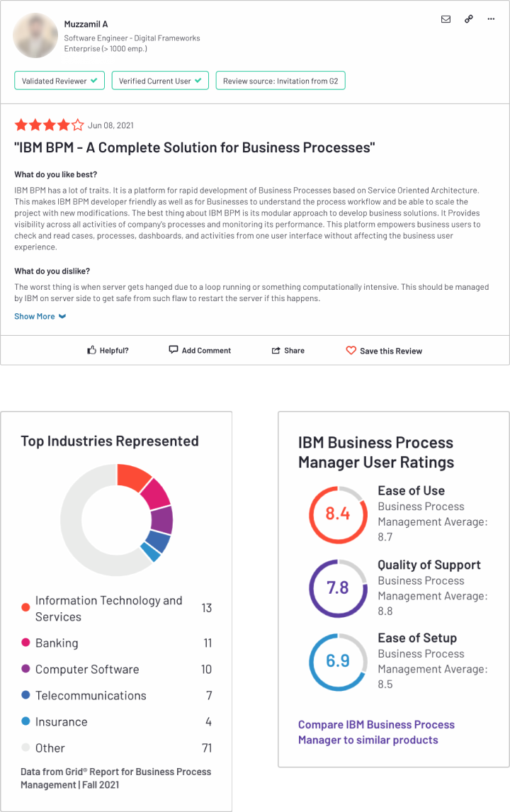Viewport: 510px width, 812px height.
Task: Click the Ease of Use 8.4 gauge
Action: click(x=338, y=514)
